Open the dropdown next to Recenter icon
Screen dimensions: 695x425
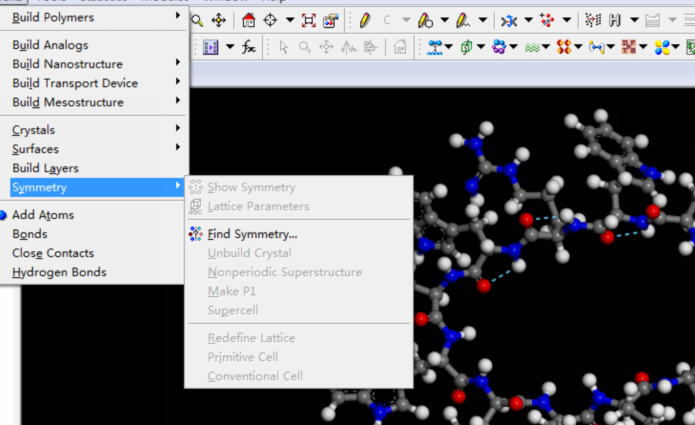(290, 20)
